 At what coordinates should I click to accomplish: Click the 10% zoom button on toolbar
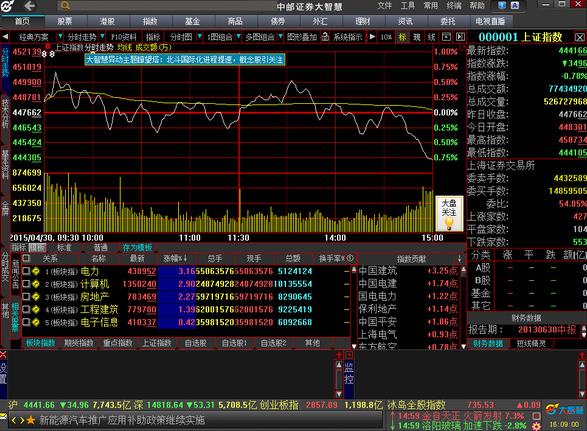coord(386,37)
